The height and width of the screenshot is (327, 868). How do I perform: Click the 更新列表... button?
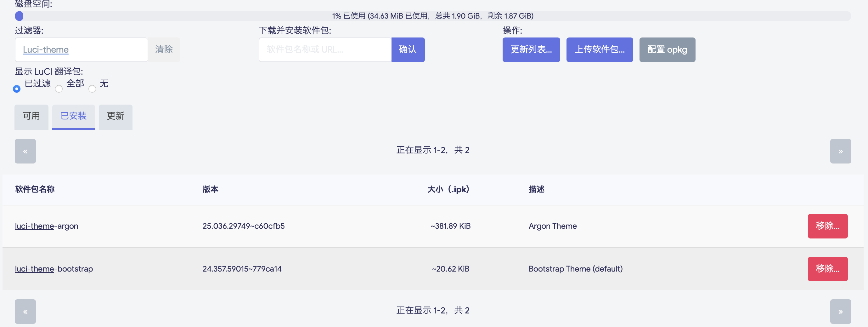(531, 50)
